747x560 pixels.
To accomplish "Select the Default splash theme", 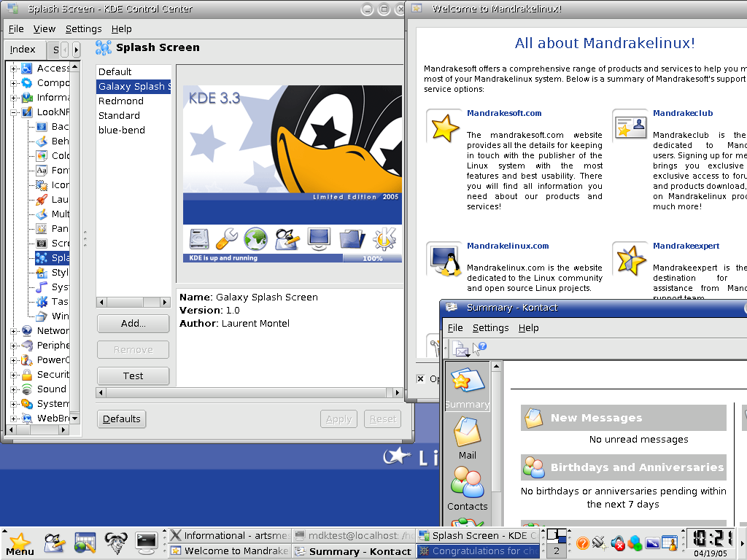I will pyautogui.click(x=115, y=72).
